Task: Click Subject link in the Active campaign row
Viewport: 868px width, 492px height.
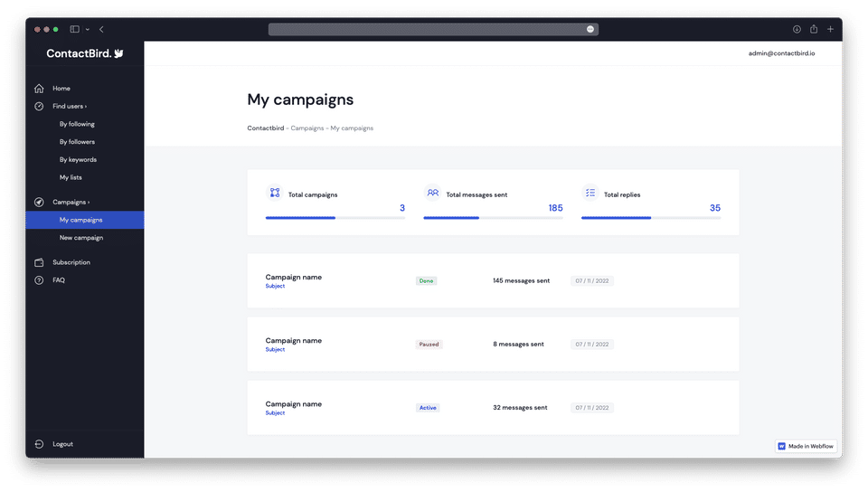Action: tap(275, 412)
